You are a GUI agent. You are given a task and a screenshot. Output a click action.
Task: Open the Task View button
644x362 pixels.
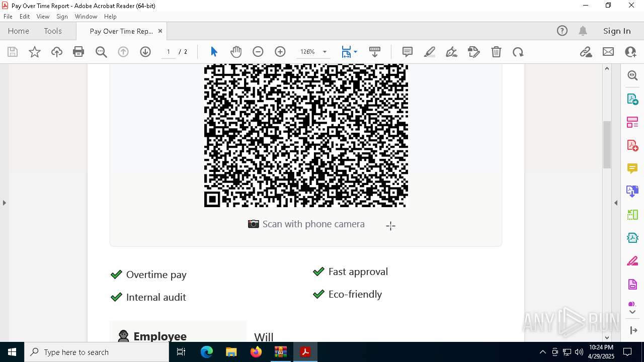pos(181,352)
